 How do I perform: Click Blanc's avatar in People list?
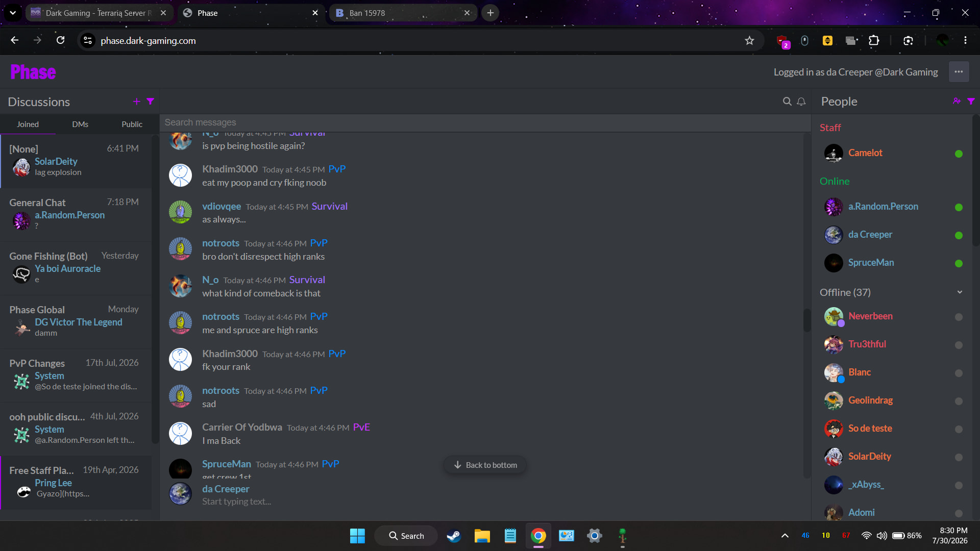pos(834,372)
